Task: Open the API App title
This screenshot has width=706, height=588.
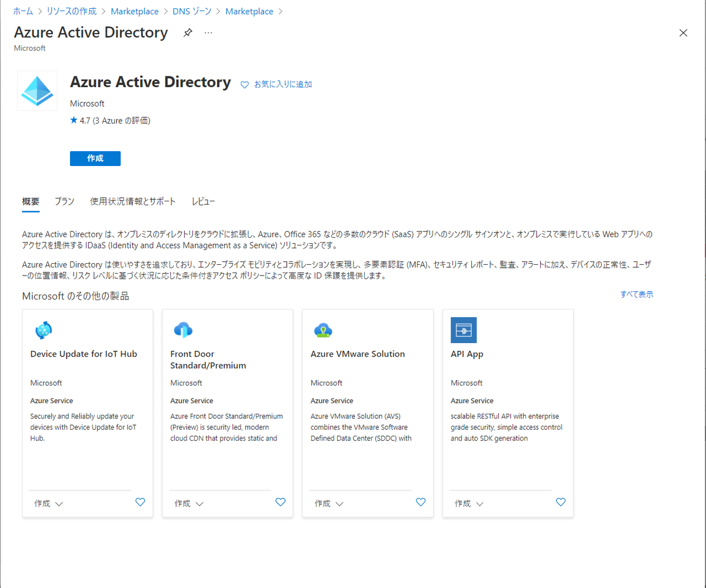Action: click(x=467, y=354)
